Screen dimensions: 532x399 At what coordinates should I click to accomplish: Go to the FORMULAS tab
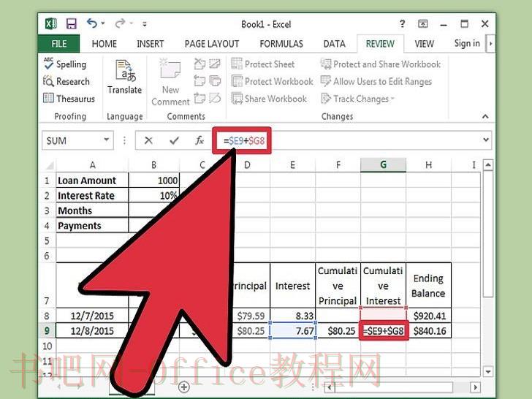(281, 44)
